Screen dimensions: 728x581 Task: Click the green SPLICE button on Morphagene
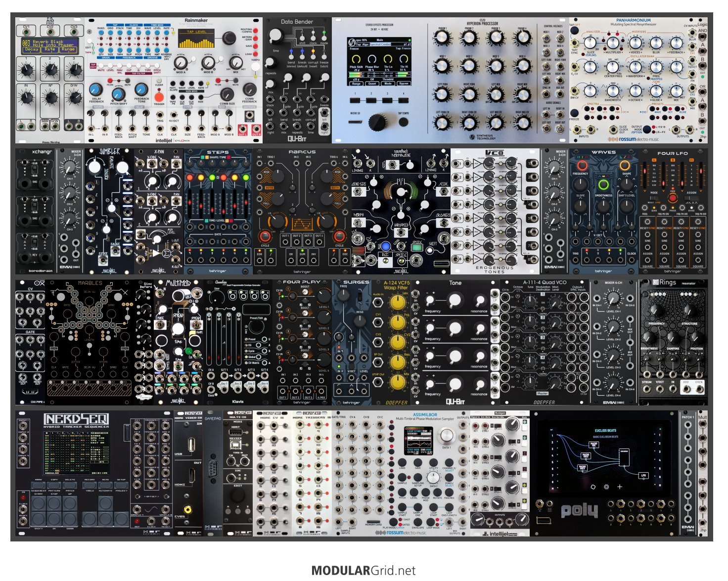click(x=416, y=247)
